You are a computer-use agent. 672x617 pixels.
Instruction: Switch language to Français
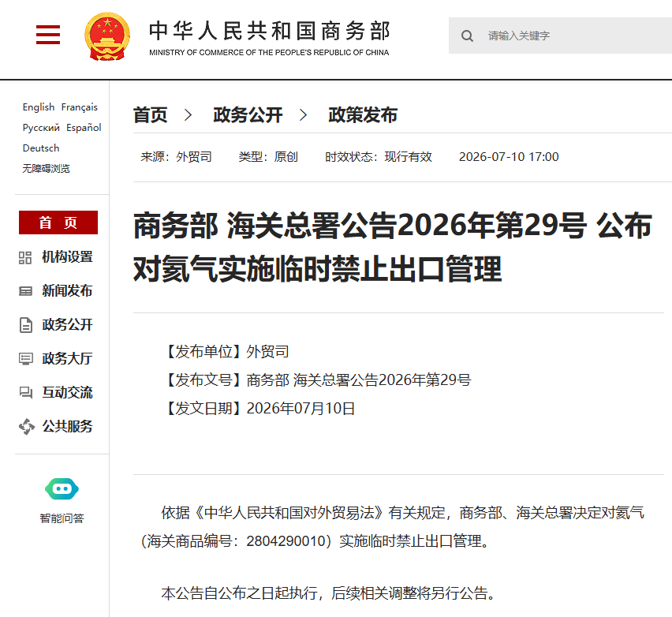[x=80, y=107]
